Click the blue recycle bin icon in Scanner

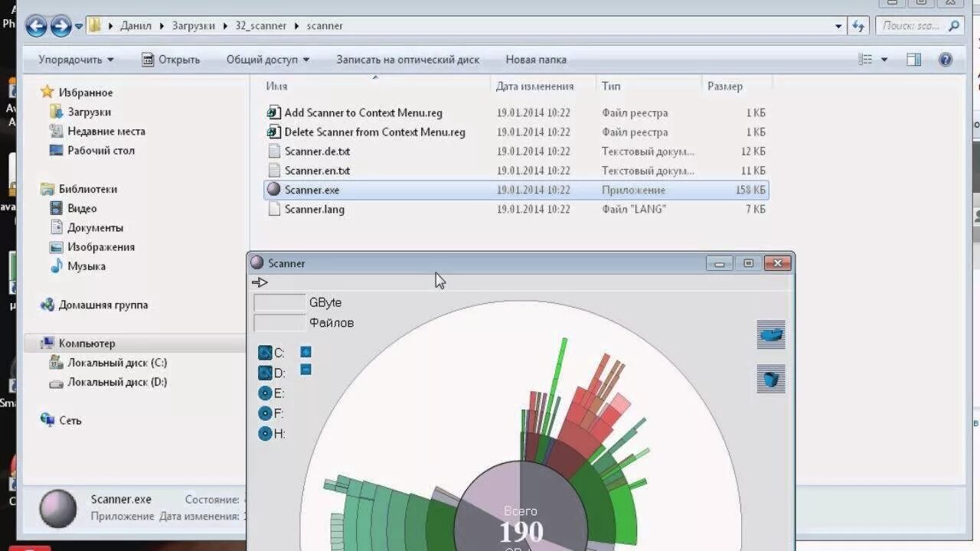tap(771, 379)
